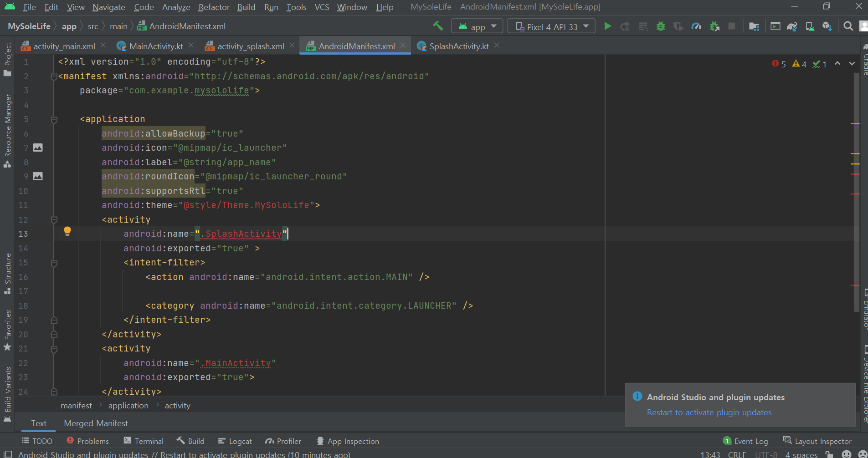Switch to the SplashActivity.kt tab

458,46
